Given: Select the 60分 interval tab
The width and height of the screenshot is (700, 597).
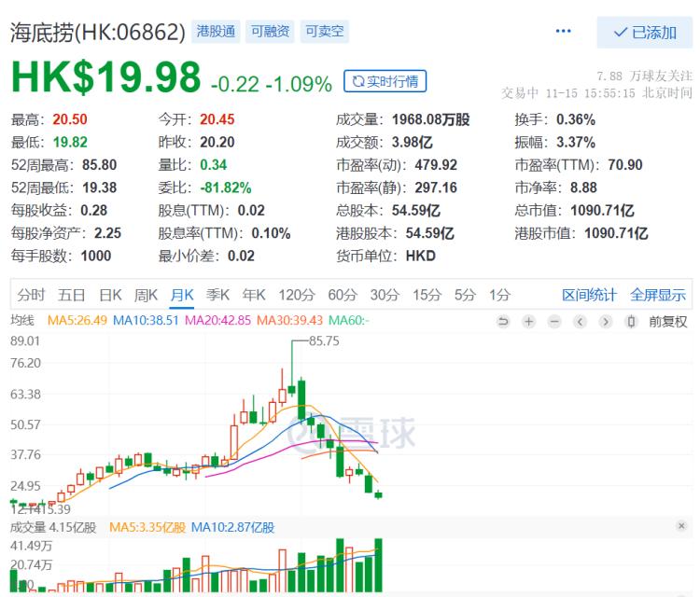Looking at the screenshot, I should (343, 295).
